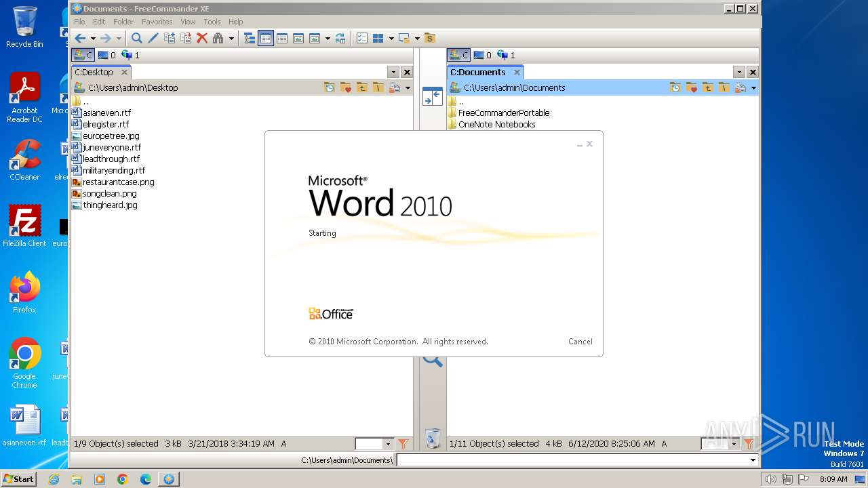Open the Folder menu
The width and height of the screenshot is (868, 488).
[123, 22]
